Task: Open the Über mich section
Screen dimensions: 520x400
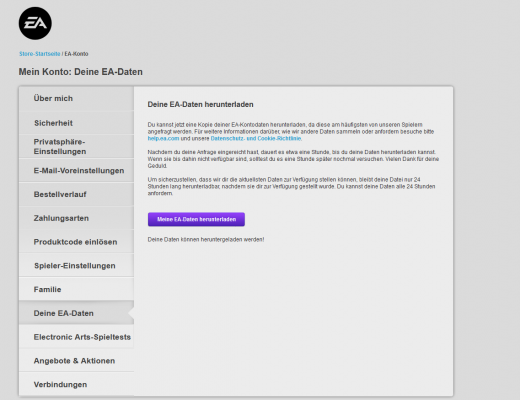Action: click(x=76, y=99)
